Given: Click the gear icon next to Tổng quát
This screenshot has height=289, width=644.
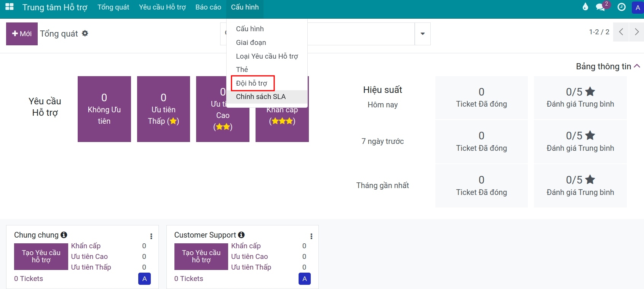Looking at the screenshot, I should pos(85,34).
